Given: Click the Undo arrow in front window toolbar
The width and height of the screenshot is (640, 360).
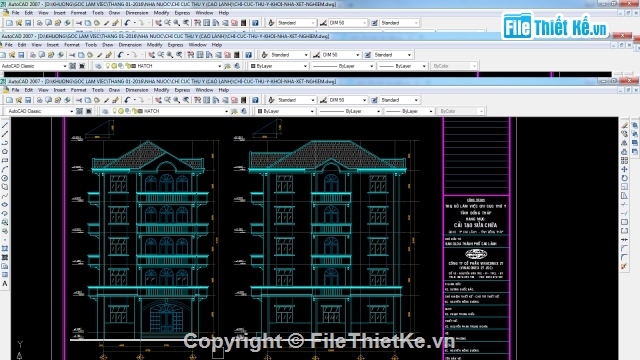Looking at the screenshot, I should coord(127,100).
